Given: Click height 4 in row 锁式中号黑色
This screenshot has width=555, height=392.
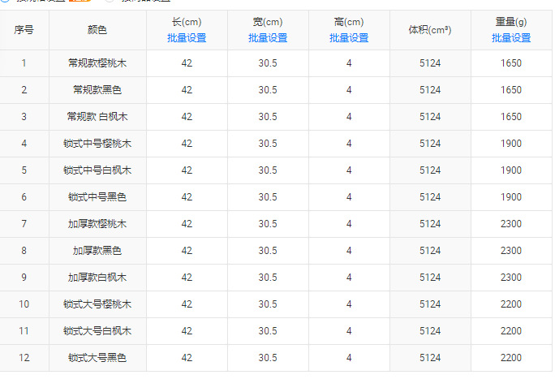Looking at the screenshot, I should [x=349, y=197].
